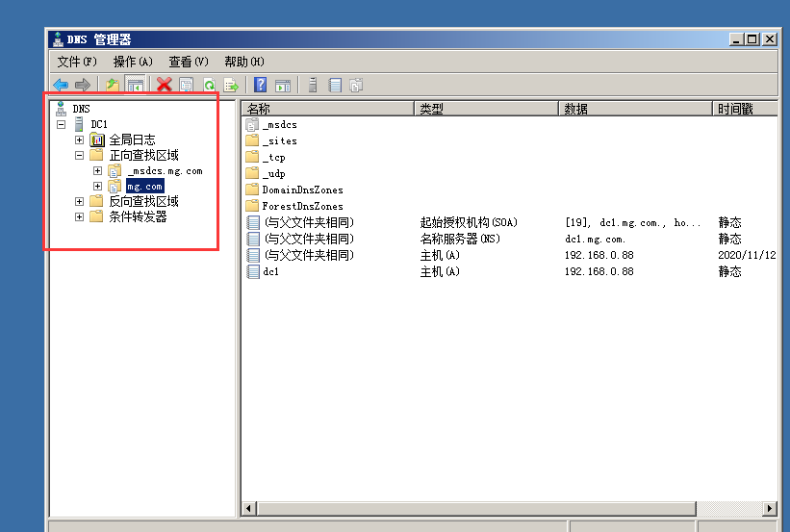The height and width of the screenshot is (532, 790).
Task: Select the DNS root tree item
Action: click(81, 109)
